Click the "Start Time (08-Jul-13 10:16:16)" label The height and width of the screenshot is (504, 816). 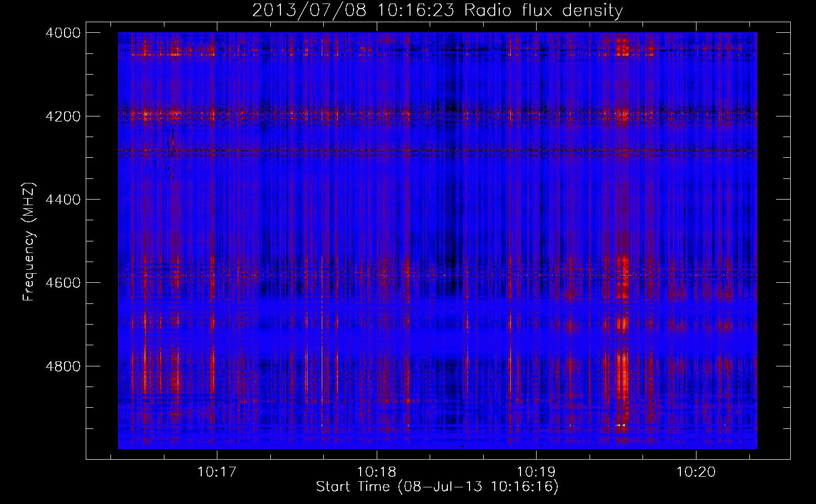(x=437, y=487)
